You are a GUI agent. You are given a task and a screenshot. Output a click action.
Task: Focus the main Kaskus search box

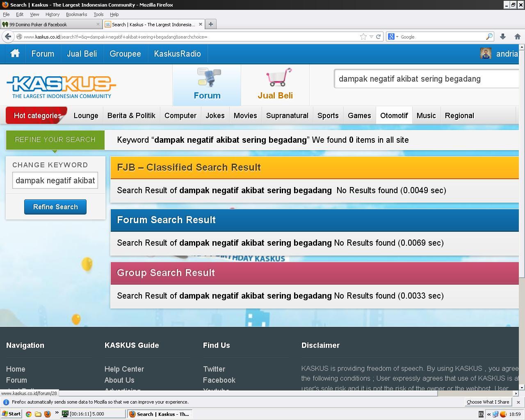pos(427,79)
